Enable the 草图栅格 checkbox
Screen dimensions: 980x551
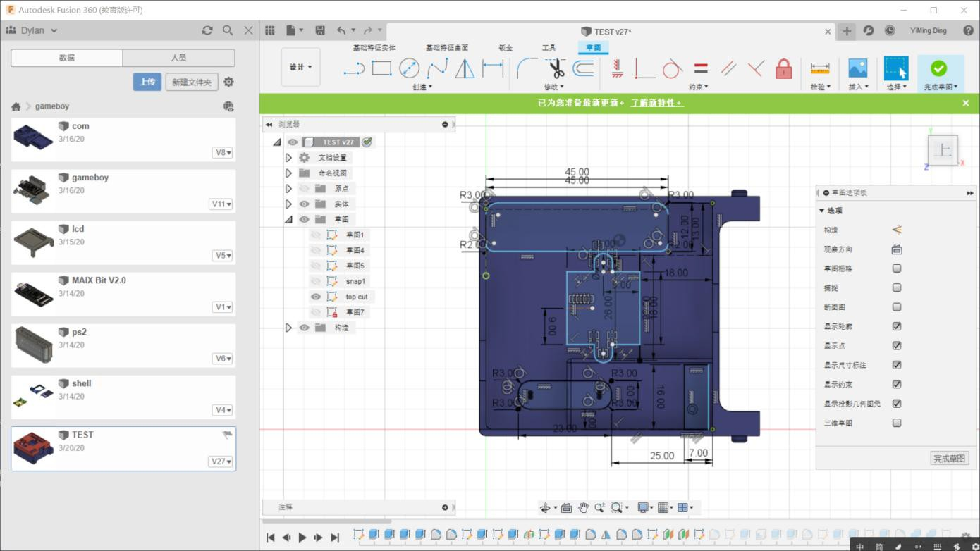pos(897,268)
